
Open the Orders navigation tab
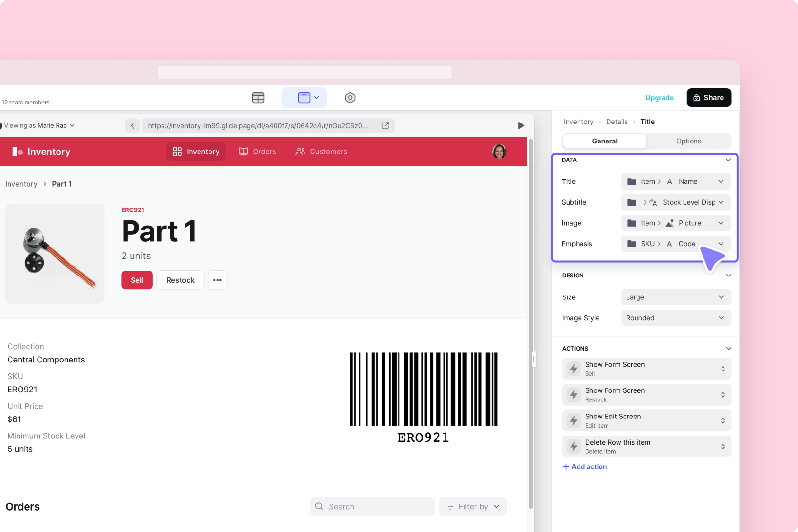click(x=257, y=152)
